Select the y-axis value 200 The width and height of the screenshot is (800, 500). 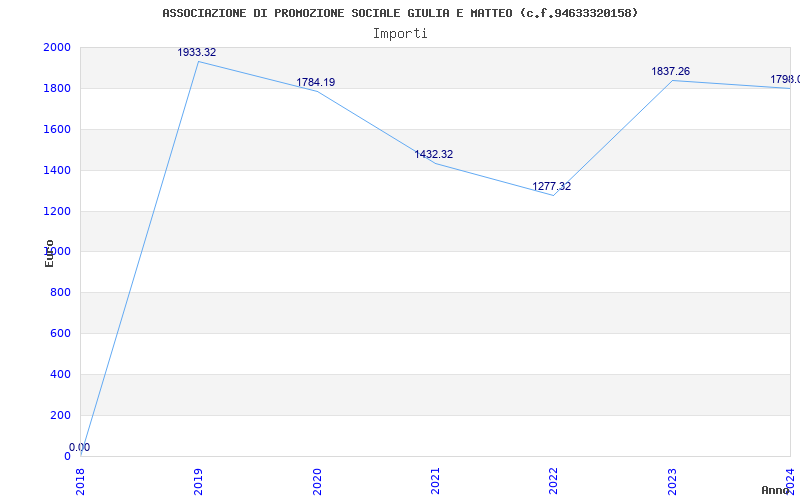coord(60,415)
